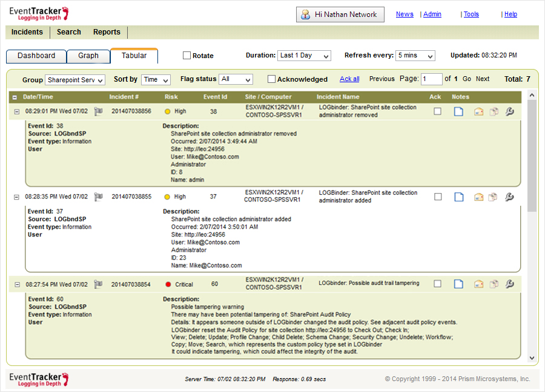Open the Search menu
The width and height of the screenshot is (545, 392).
[x=69, y=32]
